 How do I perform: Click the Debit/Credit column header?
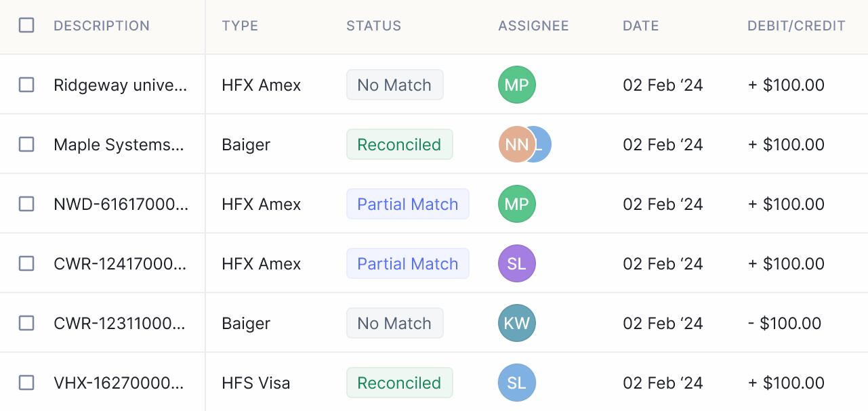pyautogui.click(x=796, y=26)
